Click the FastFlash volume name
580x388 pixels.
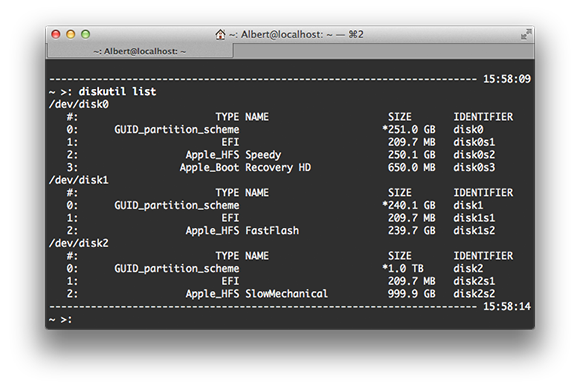272,230
